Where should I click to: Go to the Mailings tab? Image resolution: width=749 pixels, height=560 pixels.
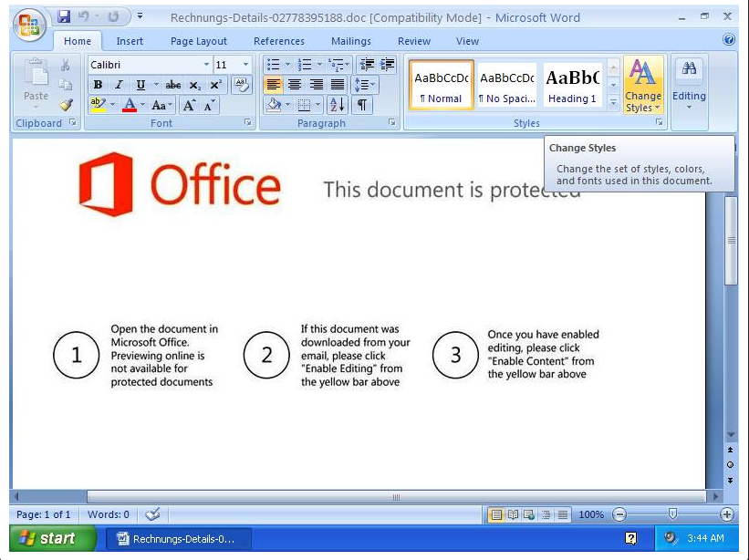(x=351, y=41)
